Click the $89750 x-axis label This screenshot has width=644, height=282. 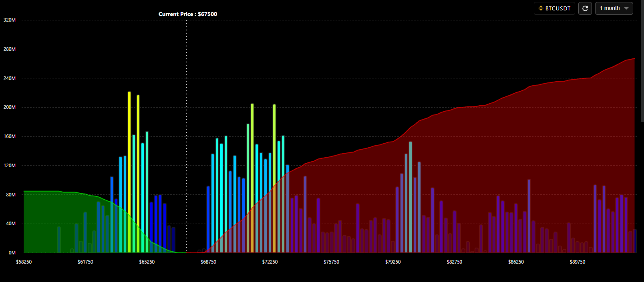577,262
